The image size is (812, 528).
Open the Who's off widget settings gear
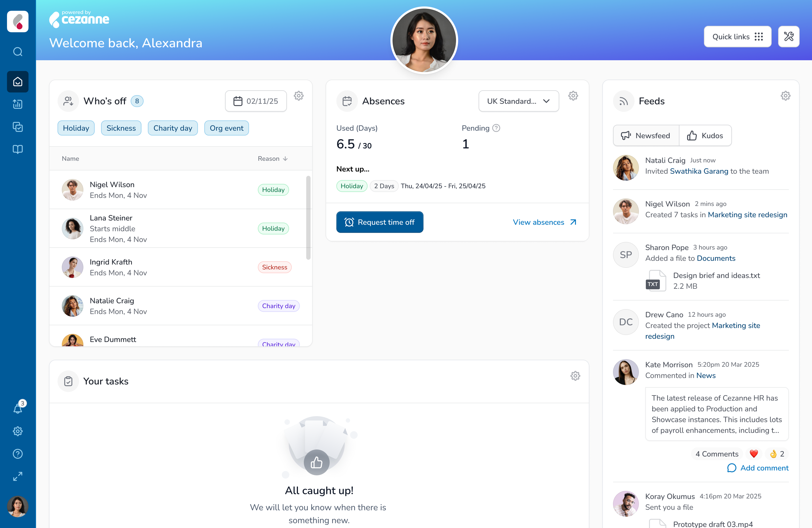tap(298, 96)
